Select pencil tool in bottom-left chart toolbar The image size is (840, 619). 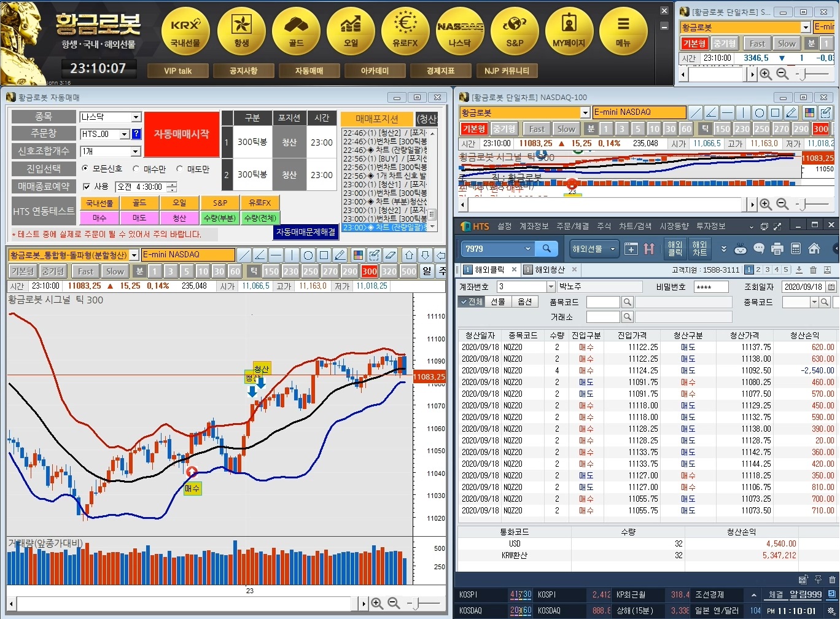click(340, 255)
